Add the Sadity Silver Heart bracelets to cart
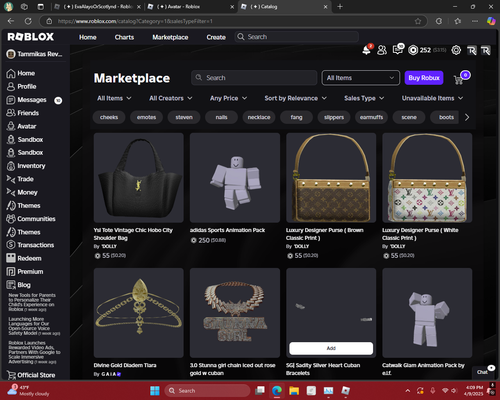Image resolution: width=500 pixels, height=400 pixels. click(331, 348)
